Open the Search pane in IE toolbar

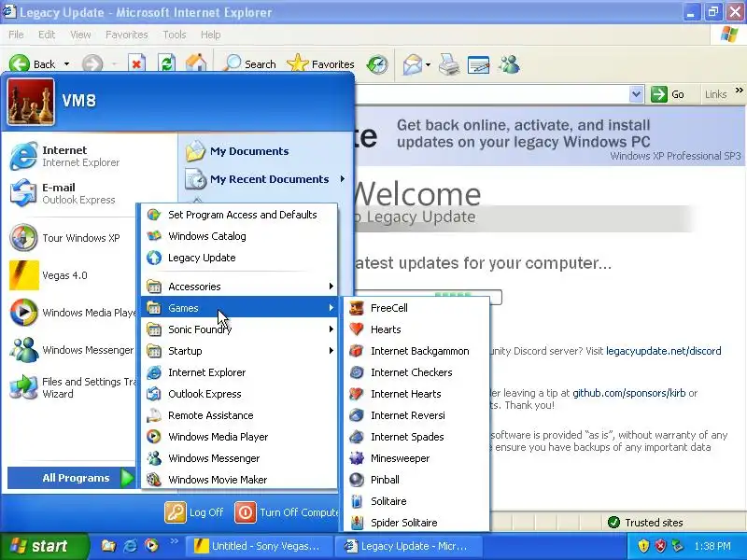pyautogui.click(x=249, y=63)
